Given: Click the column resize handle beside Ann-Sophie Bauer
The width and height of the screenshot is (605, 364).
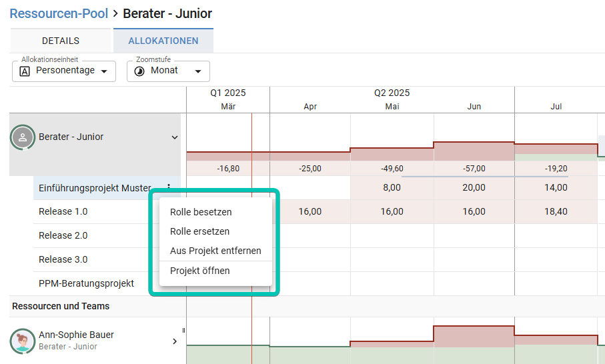Looking at the screenshot, I should click(x=183, y=330).
